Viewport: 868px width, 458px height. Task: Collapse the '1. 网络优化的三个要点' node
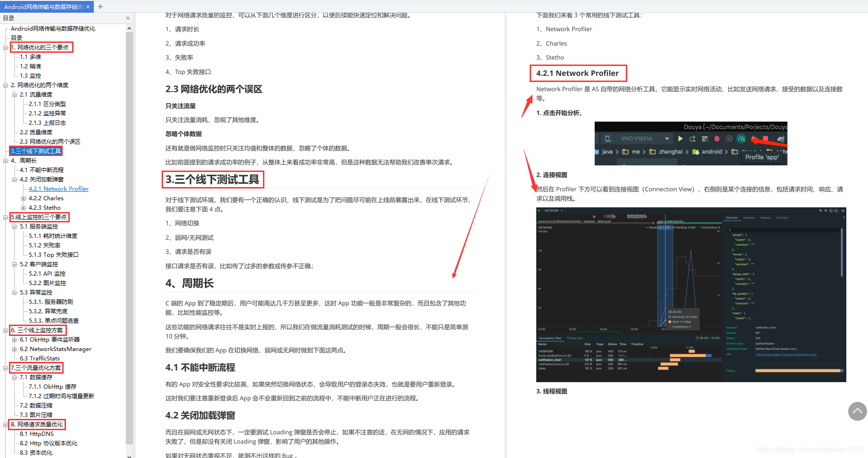pos(6,48)
